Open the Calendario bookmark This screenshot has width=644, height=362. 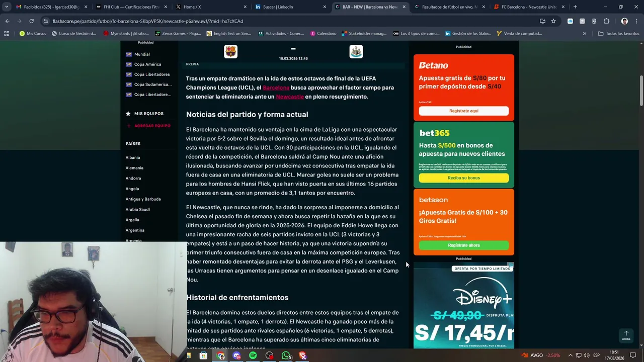pyautogui.click(x=323, y=33)
